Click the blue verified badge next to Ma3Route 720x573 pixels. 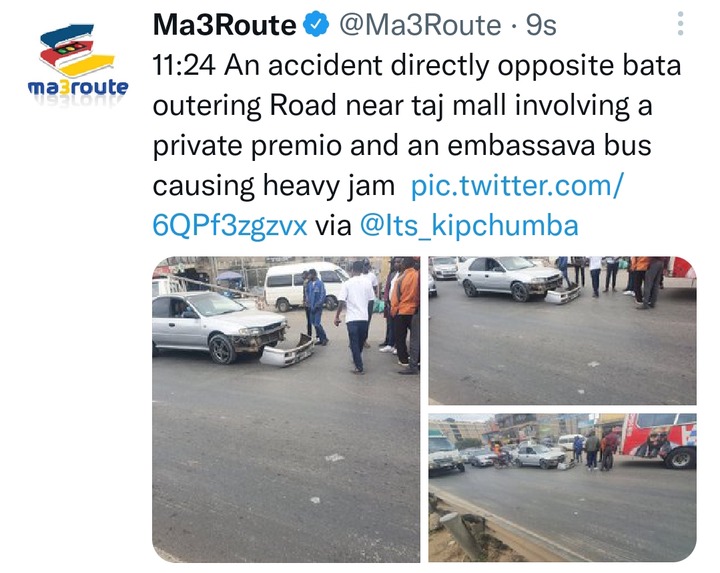coord(316,25)
